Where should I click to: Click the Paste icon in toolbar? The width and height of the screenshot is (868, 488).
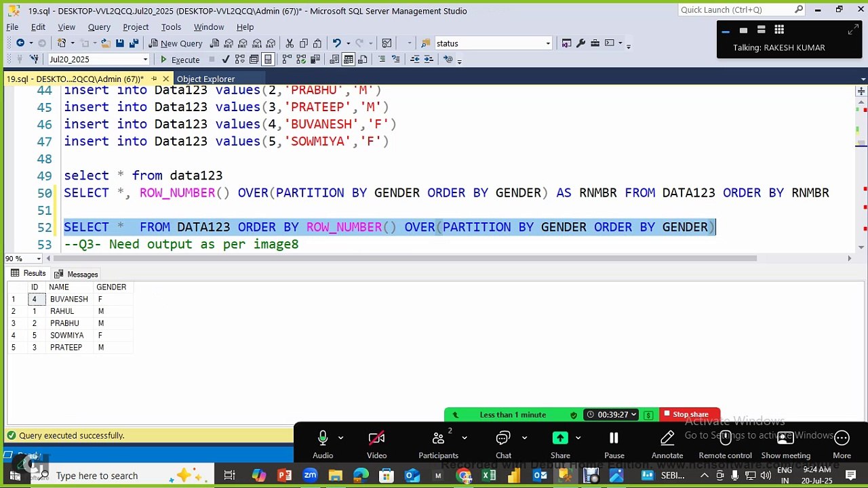(x=317, y=43)
